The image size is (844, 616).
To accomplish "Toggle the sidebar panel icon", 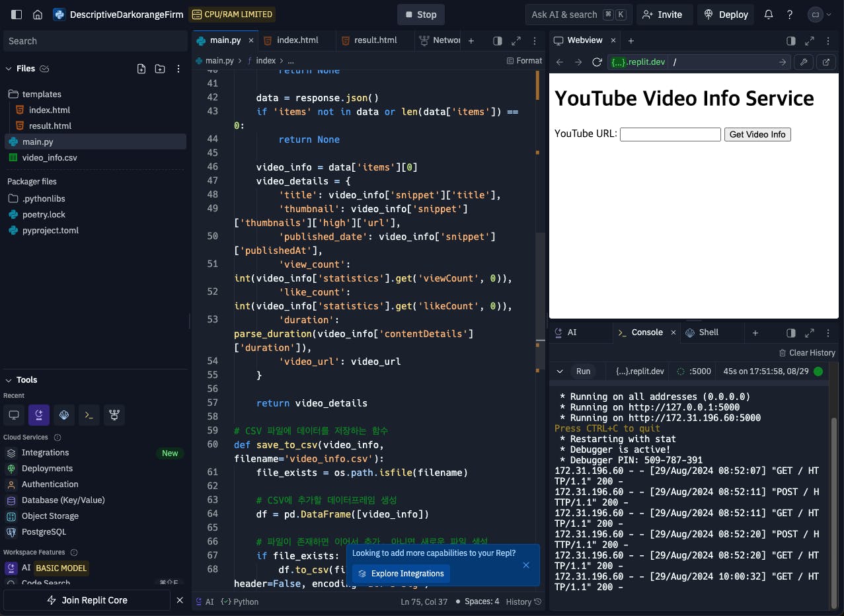I will (17, 15).
